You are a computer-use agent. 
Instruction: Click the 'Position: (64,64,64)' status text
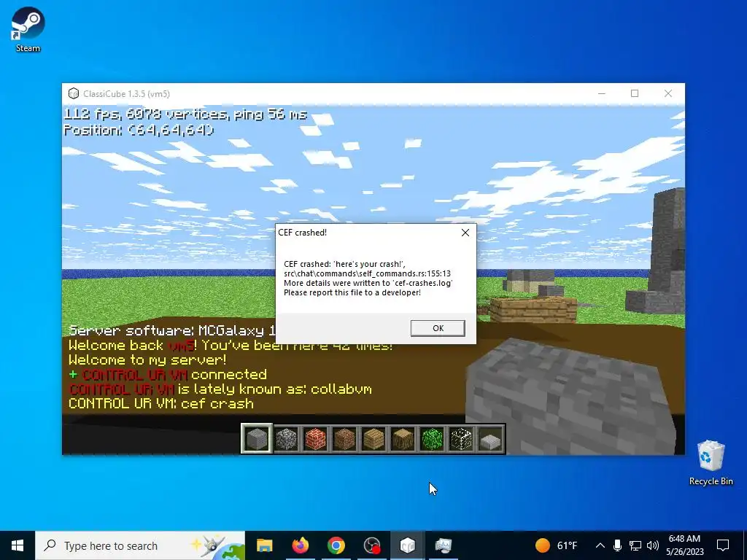139,130
